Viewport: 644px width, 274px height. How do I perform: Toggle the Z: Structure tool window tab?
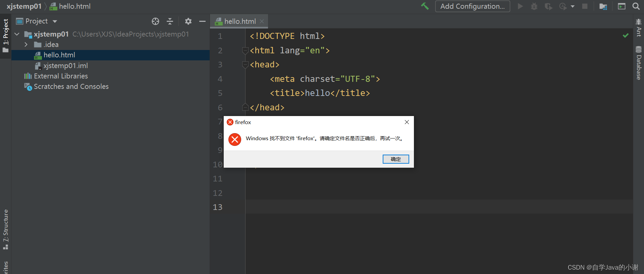[x=5, y=229]
